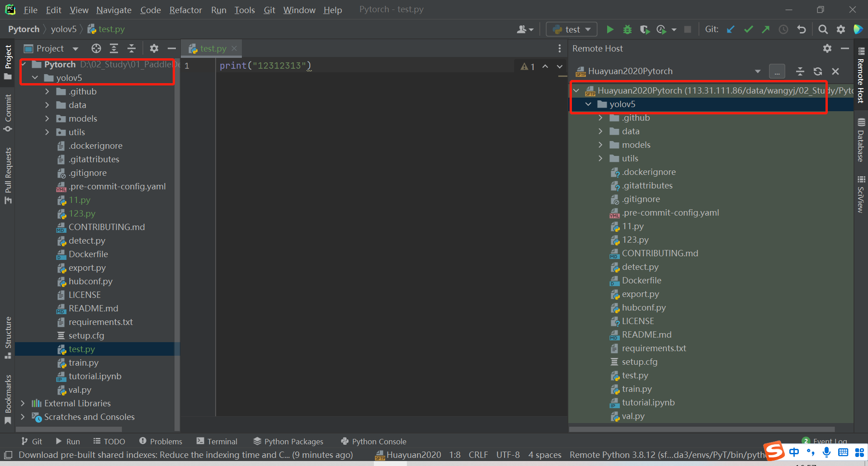Toggle the Pull Requests tool window
Viewport: 868px width, 466px height.
tap(8, 175)
